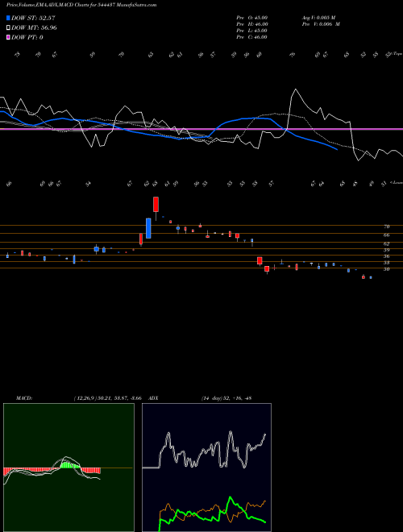Click the Pre O: 45.00 value

tap(252, 18)
